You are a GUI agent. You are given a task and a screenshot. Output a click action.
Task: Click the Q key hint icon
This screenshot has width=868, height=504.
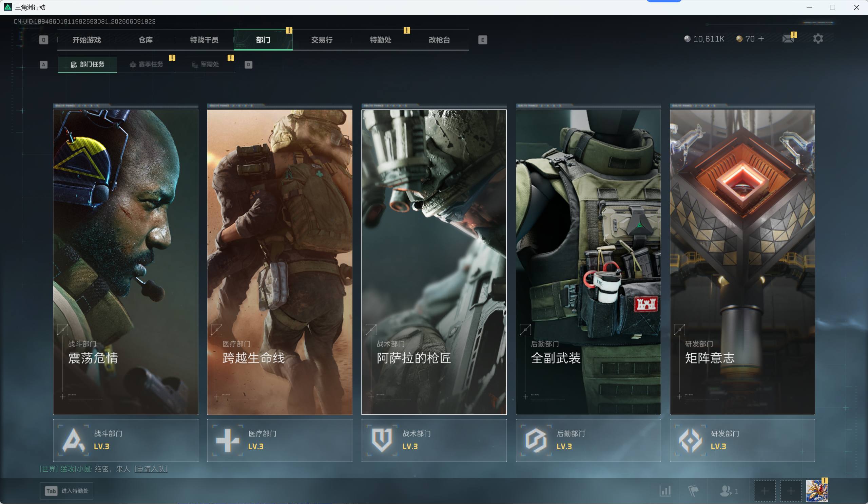43,40
